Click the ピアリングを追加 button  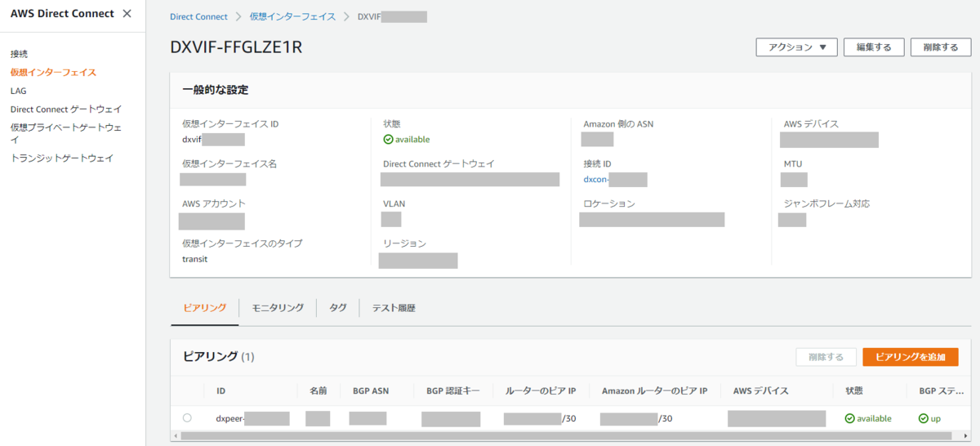[x=911, y=357]
